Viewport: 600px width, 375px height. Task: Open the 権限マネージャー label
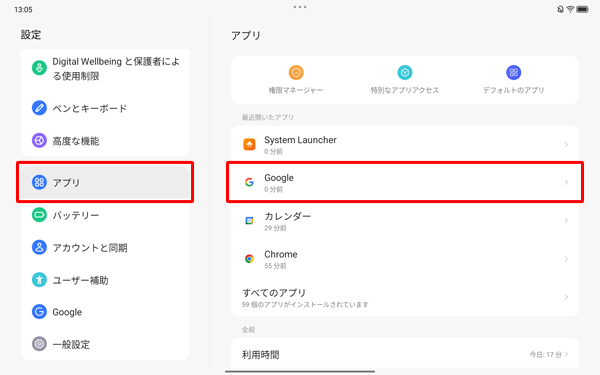tap(296, 90)
